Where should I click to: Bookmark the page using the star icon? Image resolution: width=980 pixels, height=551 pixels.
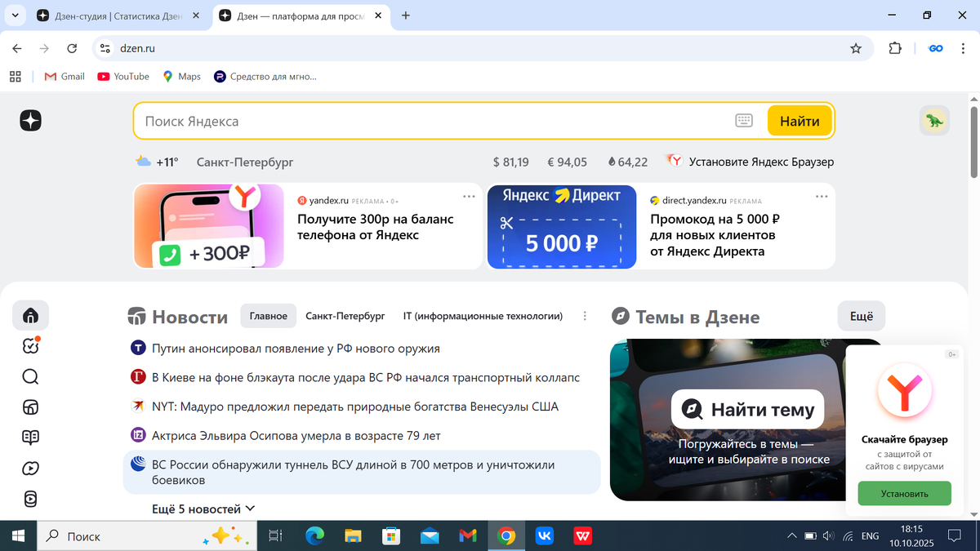(856, 49)
